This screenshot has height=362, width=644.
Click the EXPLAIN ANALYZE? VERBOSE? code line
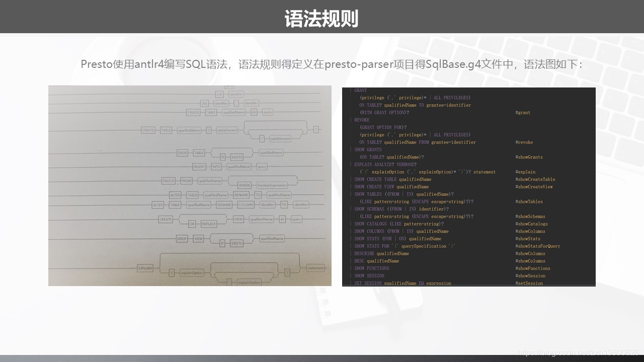tap(385, 164)
